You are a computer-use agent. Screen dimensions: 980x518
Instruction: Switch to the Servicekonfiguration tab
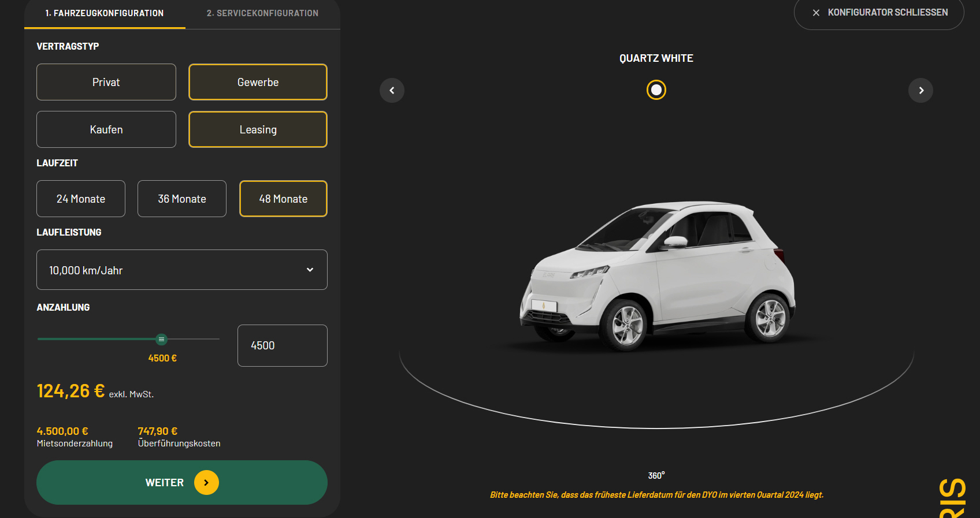(x=262, y=13)
